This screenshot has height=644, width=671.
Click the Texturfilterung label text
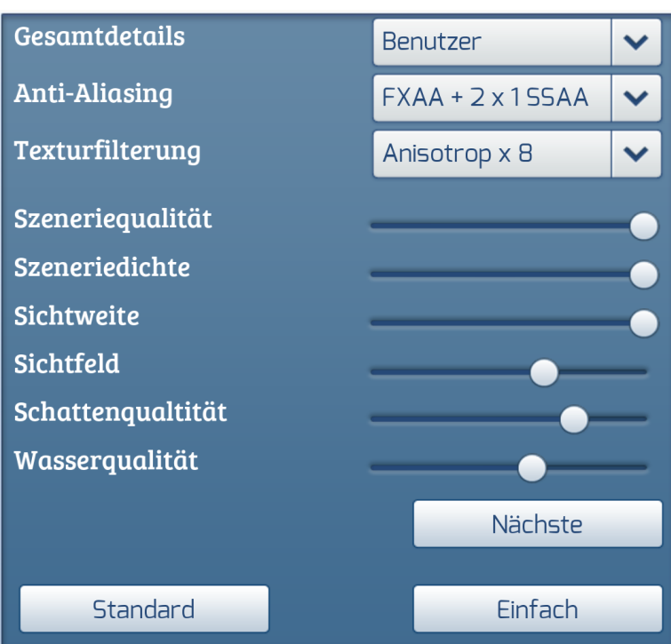[x=108, y=150]
